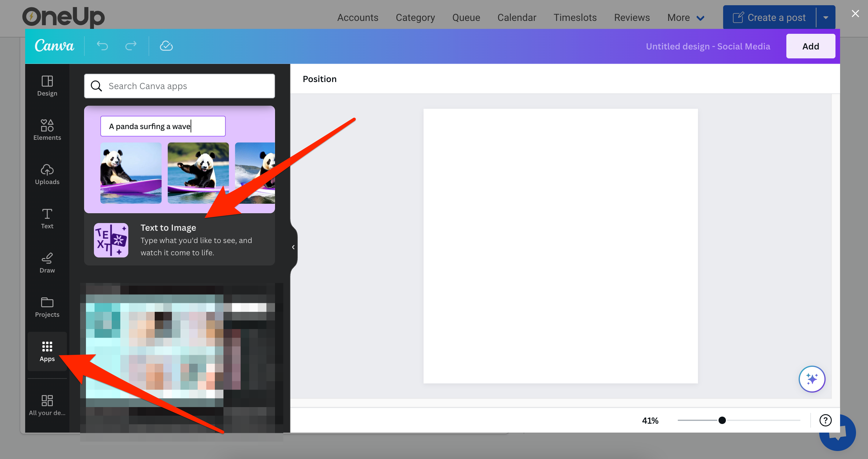The image size is (868, 459).
Task: Open the Design panel in sidebar
Action: coord(47,86)
